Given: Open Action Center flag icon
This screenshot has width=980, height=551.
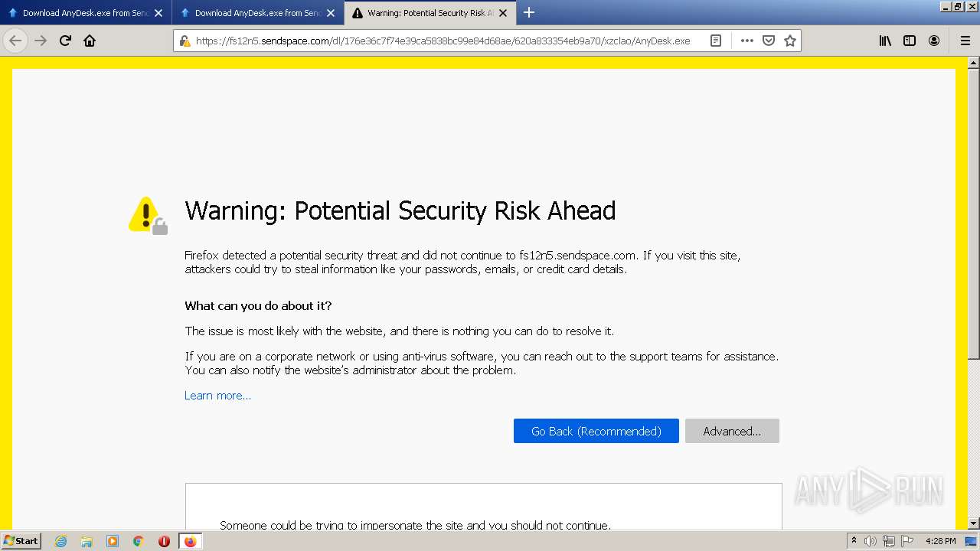Looking at the screenshot, I should click(x=907, y=541).
